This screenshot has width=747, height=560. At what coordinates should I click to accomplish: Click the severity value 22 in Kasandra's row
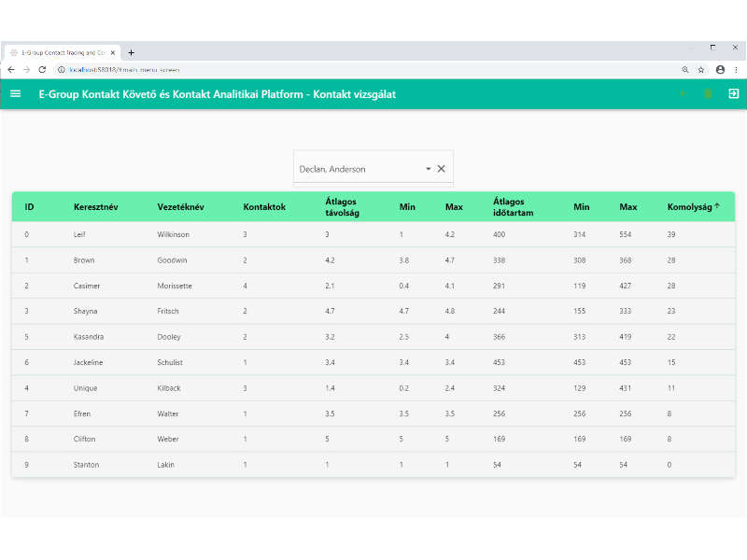671,337
